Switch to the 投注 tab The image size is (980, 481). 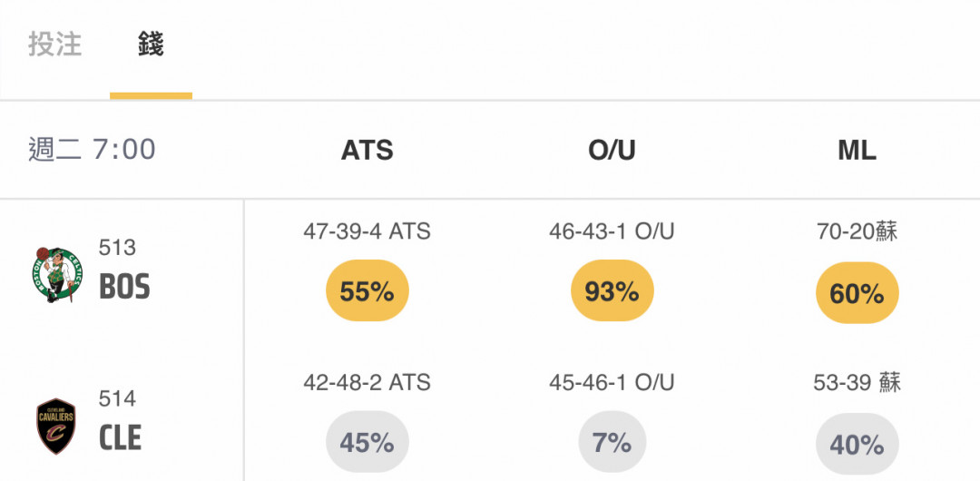(55, 44)
